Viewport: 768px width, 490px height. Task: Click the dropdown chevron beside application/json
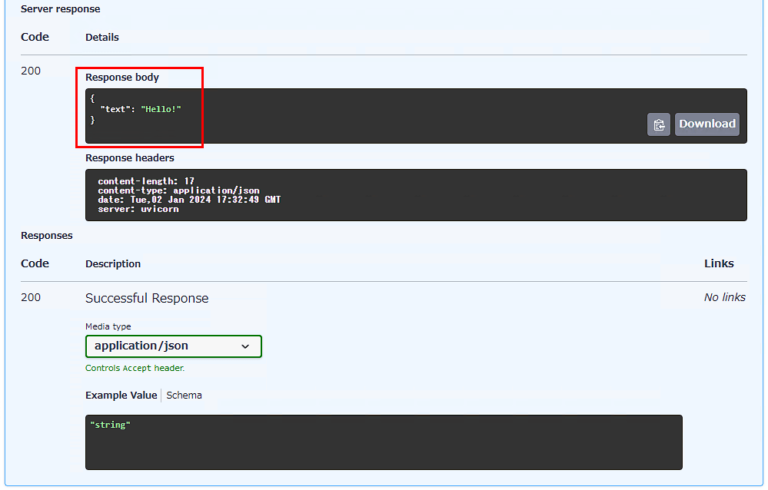click(246, 347)
